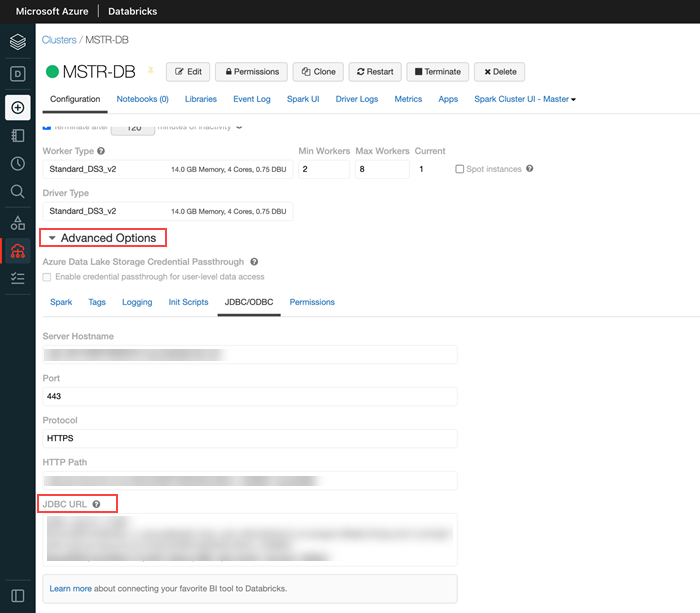This screenshot has width=700, height=613.
Task: Switch to the Configuration tab
Action: pyautogui.click(x=75, y=99)
